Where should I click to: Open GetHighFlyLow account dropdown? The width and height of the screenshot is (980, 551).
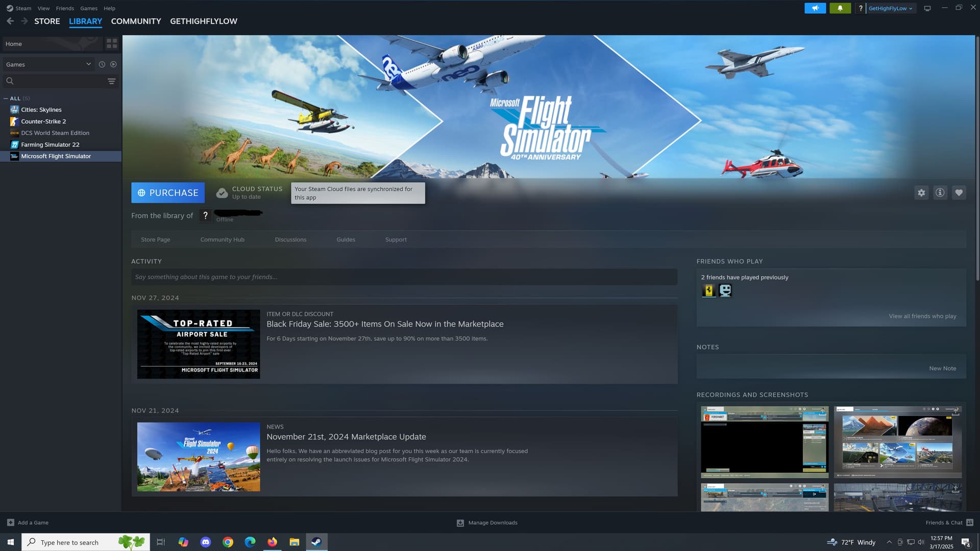(x=891, y=8)
